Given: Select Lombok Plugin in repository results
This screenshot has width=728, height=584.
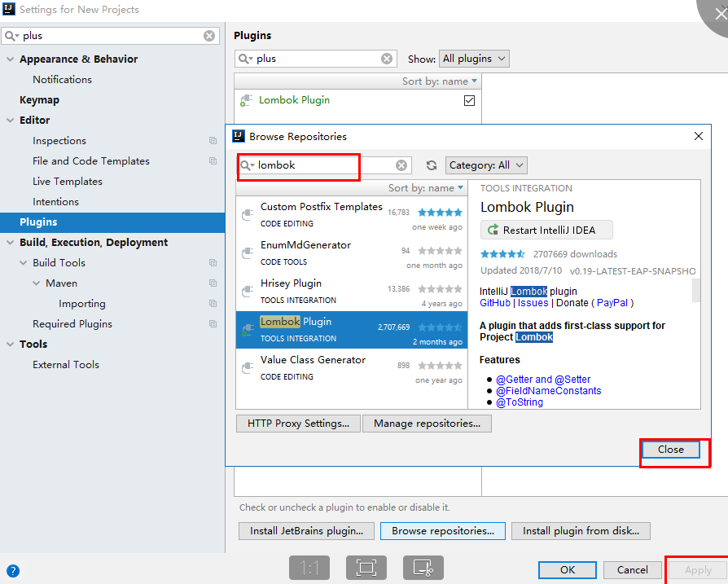Looking at the screenshot, I should tap(352, 330).
